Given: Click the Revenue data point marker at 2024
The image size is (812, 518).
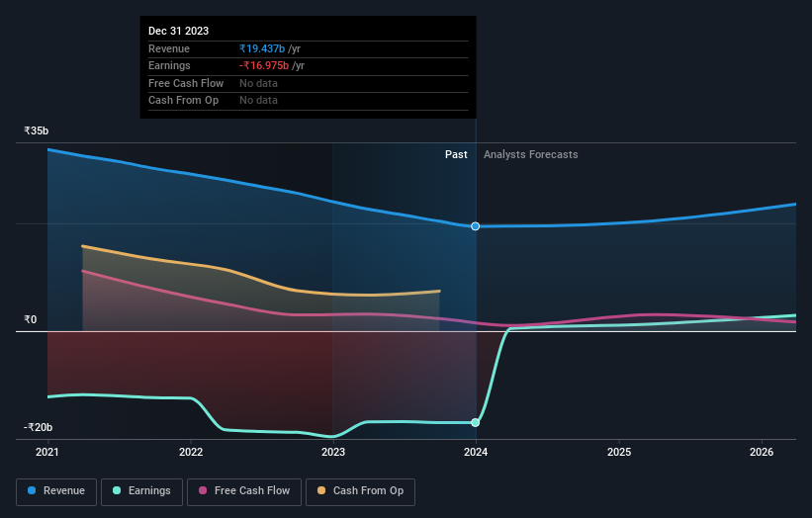Looking at the screenshot, I should point(476,226).
